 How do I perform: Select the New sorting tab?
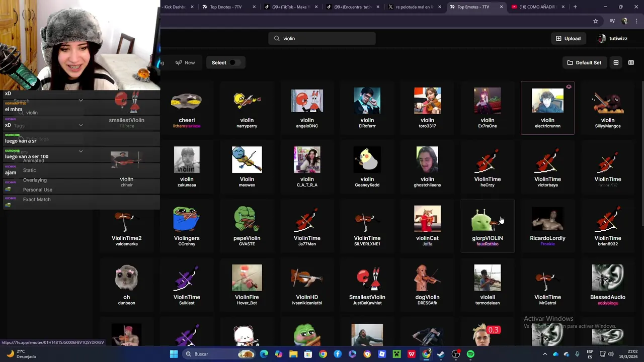pyautogui.click(x=185, y=62)
